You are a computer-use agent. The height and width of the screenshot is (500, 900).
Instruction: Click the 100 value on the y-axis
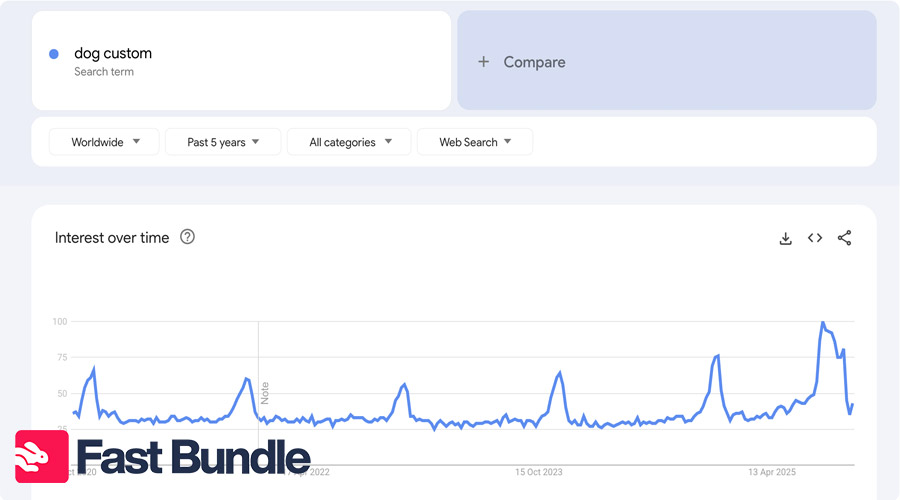click(59, 322)
